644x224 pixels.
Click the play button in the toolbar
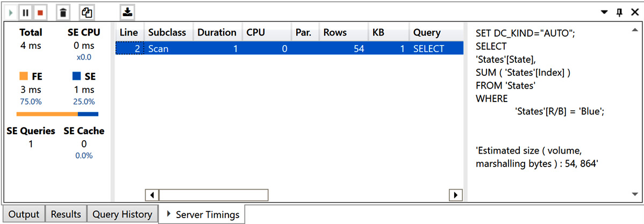coord(11,12)
